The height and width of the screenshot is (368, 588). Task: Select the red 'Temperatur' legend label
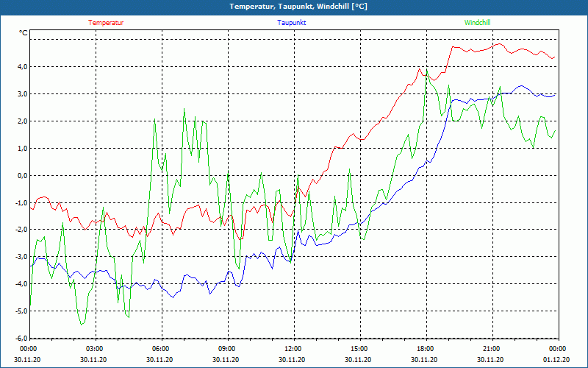(106, 23)
